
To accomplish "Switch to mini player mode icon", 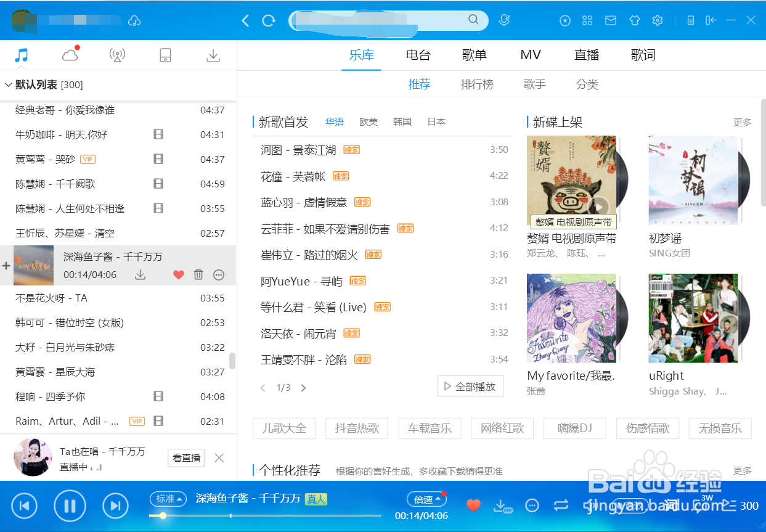I will pyautogui.click(x=691, y=21).
